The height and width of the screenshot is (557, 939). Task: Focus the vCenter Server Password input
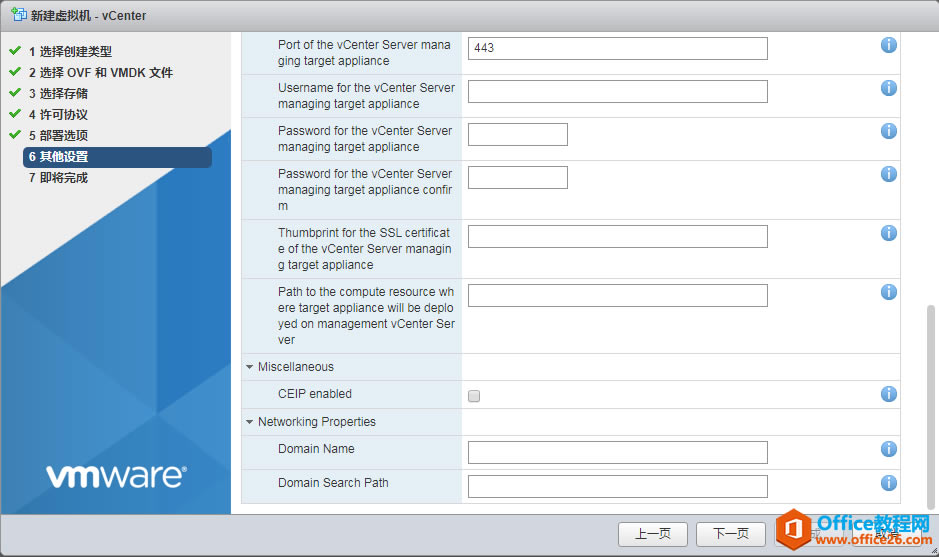(517, 135)
